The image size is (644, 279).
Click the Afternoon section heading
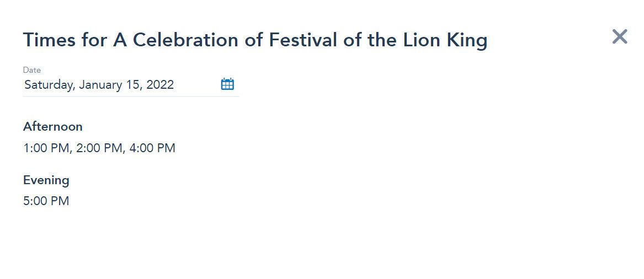pyautogui.click(x=53, y=127)
